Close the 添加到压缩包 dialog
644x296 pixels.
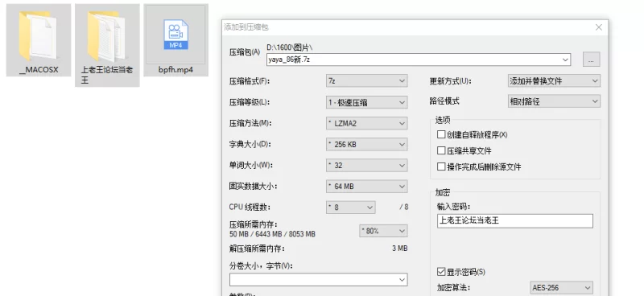tap(598, 27)
